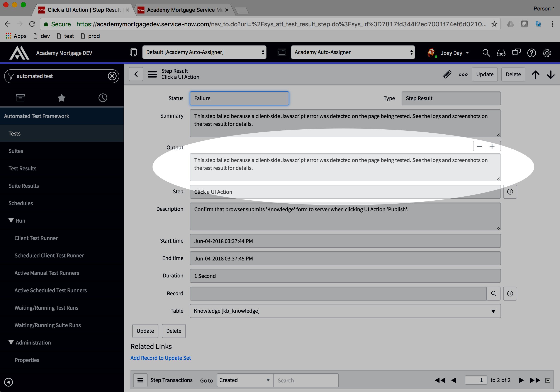Screen dimensions: 560x392
Task: Focus the Step Transactions Search field
Action: pos(306,380)
